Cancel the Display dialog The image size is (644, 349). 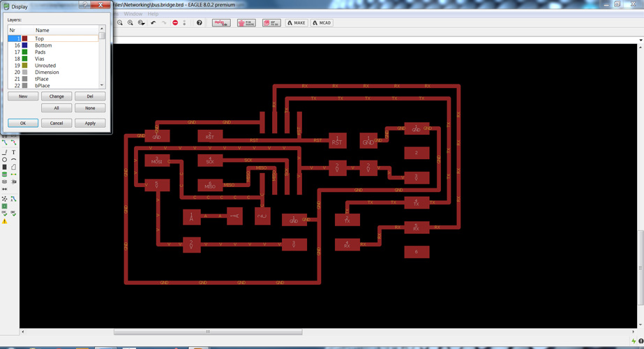coord(57,124)
